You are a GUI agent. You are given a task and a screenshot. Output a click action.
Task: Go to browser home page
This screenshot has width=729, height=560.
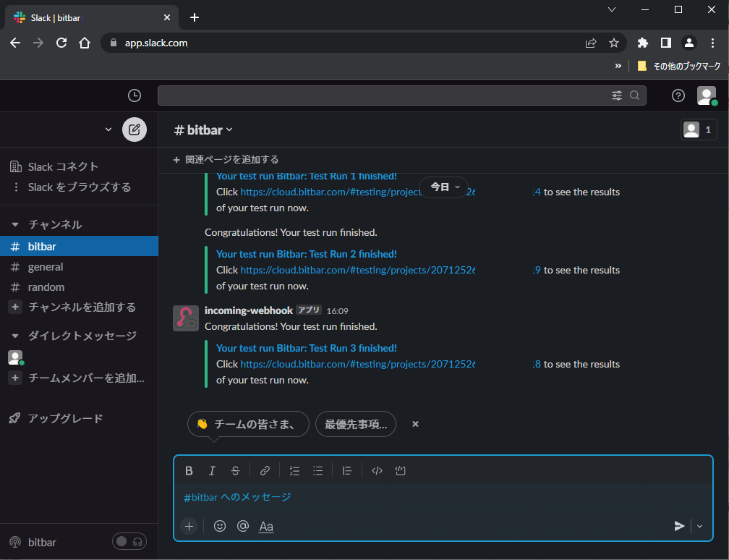[85, 43]
